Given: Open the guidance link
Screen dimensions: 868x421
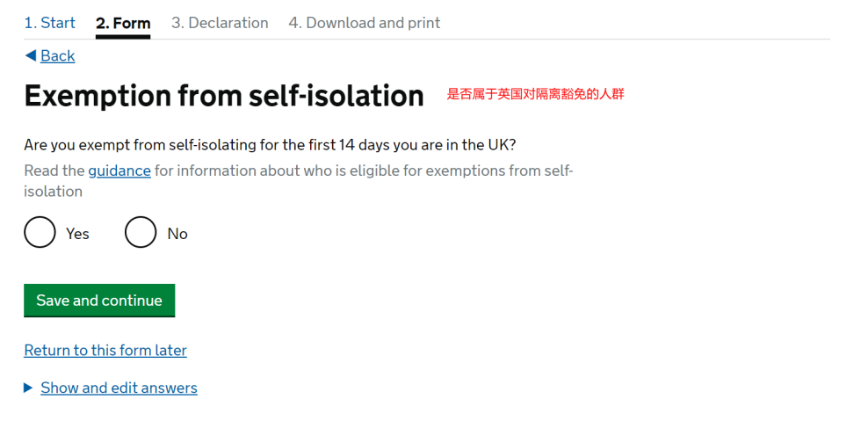Looking at the screenshot, I should (119, 171).
